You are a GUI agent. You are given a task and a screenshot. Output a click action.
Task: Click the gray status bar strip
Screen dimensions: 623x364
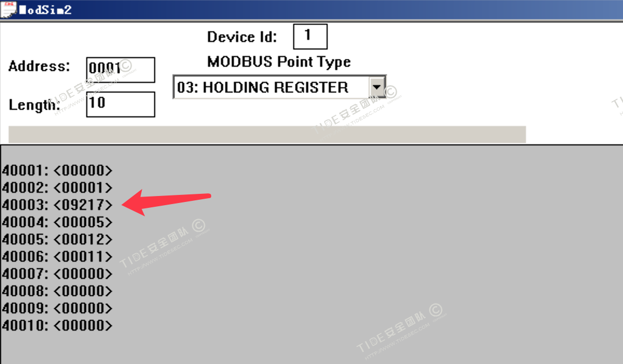[x=267, y=135]
